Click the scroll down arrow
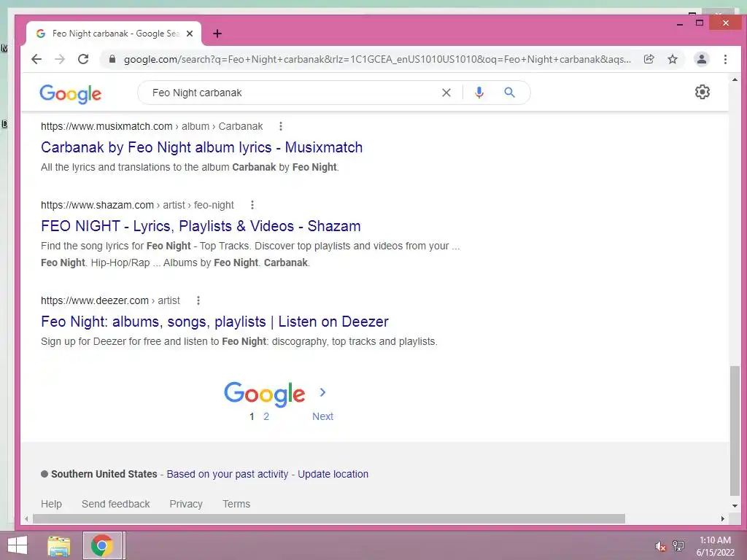Screen dimensions: 747x560 (x=735, y=506)
